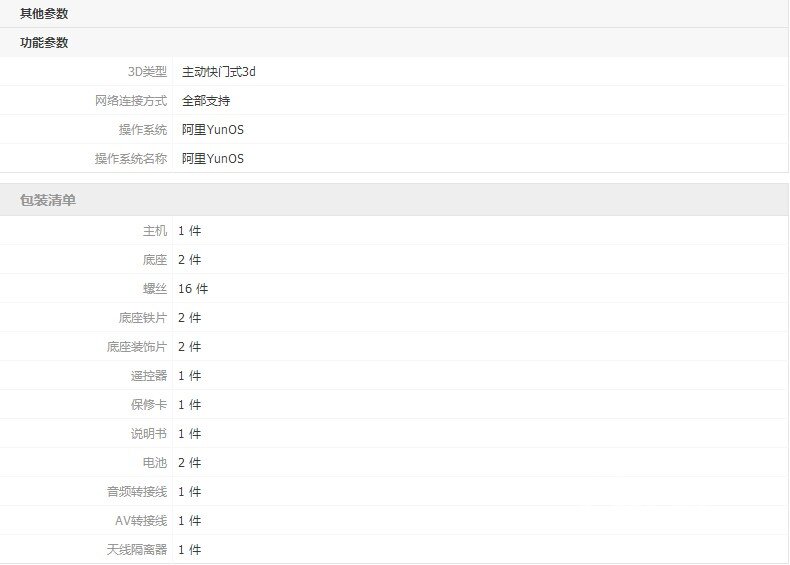The width and height of the screenshot is (790, 565).
Task: Click the 说明书 label
Action: (x=149, y=433)
